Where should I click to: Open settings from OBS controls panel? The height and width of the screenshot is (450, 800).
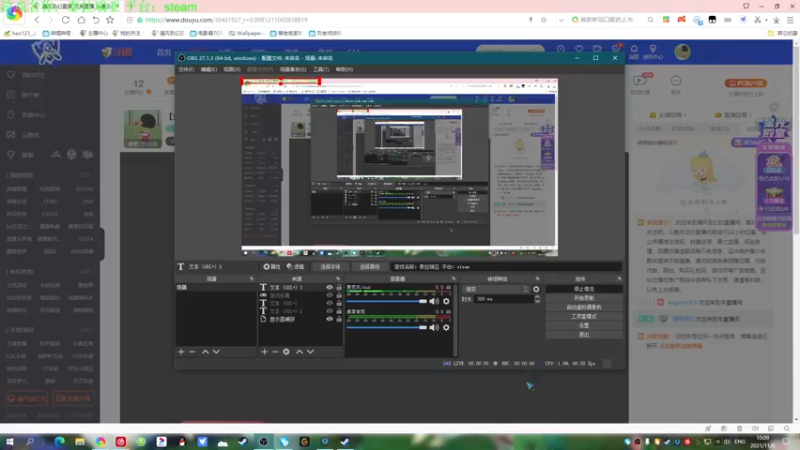pos(584,326)
